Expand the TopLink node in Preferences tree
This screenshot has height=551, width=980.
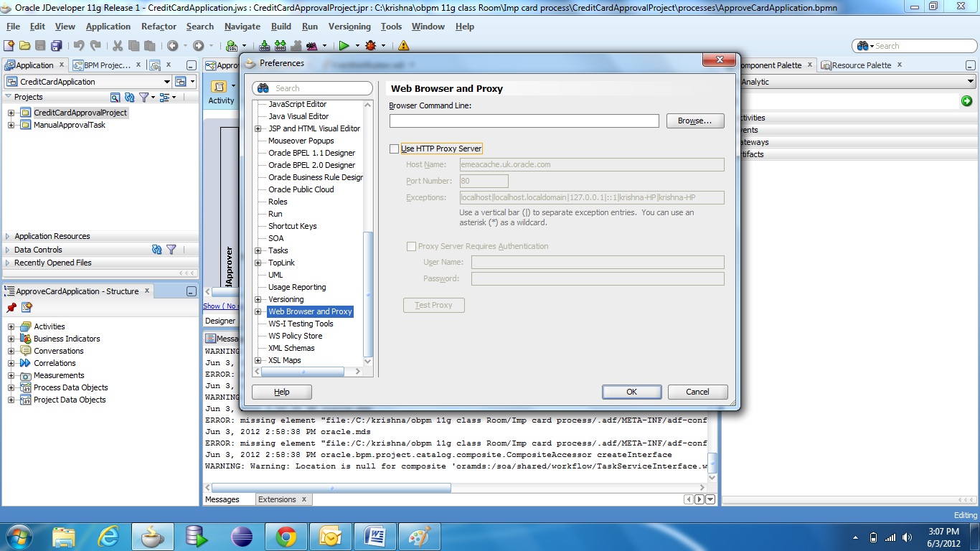[258, 263]
